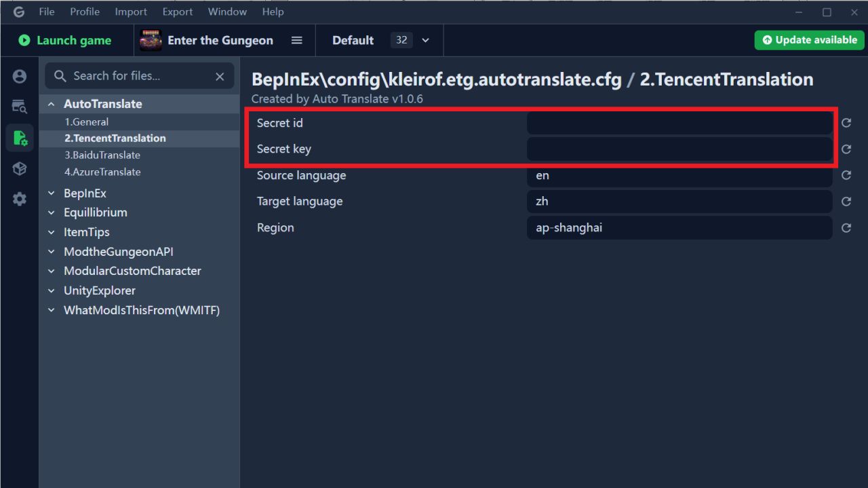
Task: Expand the BepInEx config section
Action: click(x=51, y=193)
